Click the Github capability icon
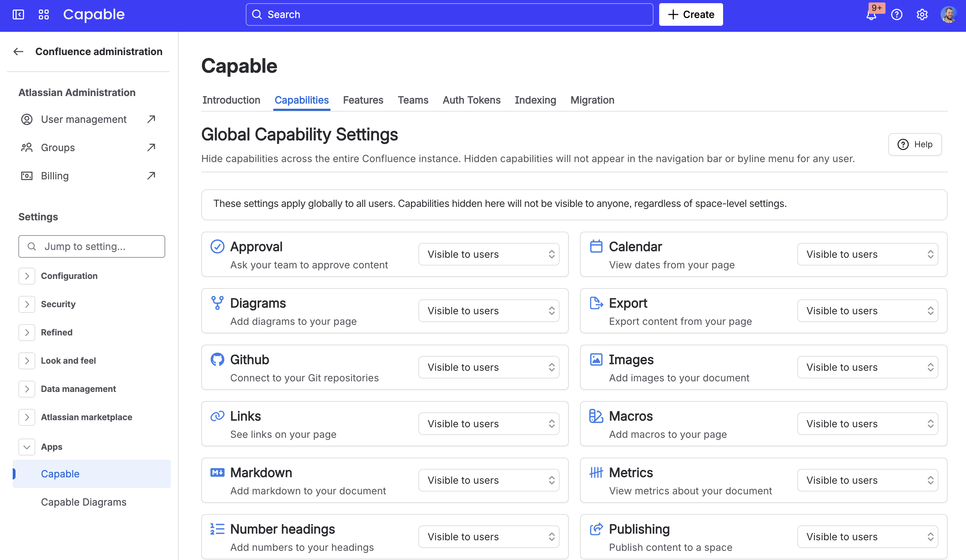966x560 pixels. coord(217,359)
